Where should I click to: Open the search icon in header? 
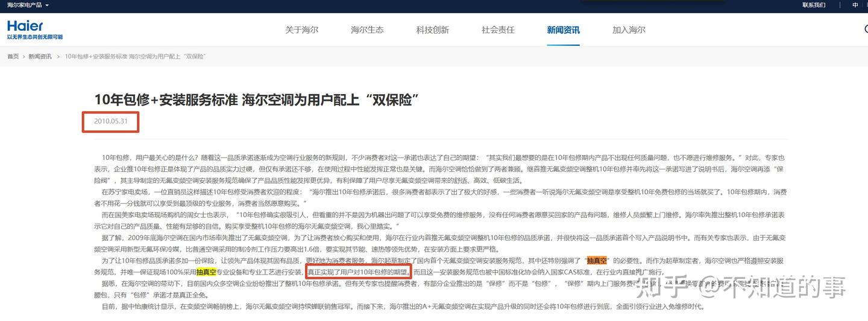[866, 30]
